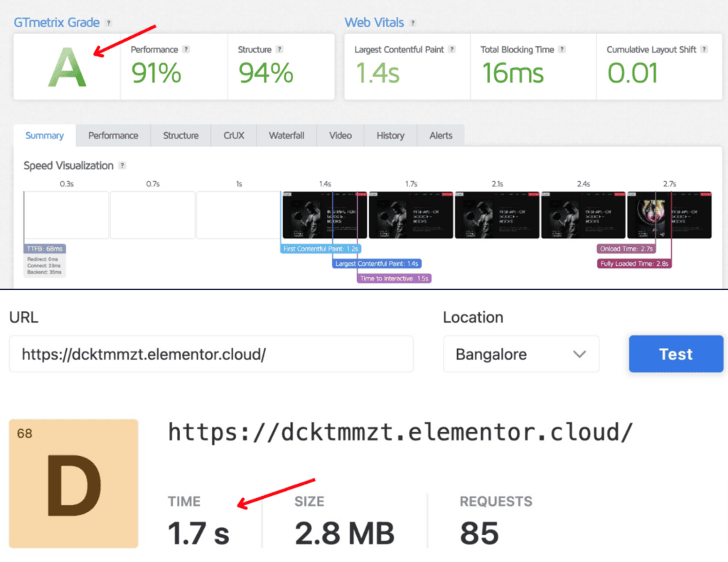The width and height of the screenshot is (728, 562).
Task: Click the blue Test button
Action: pos(675,354)
